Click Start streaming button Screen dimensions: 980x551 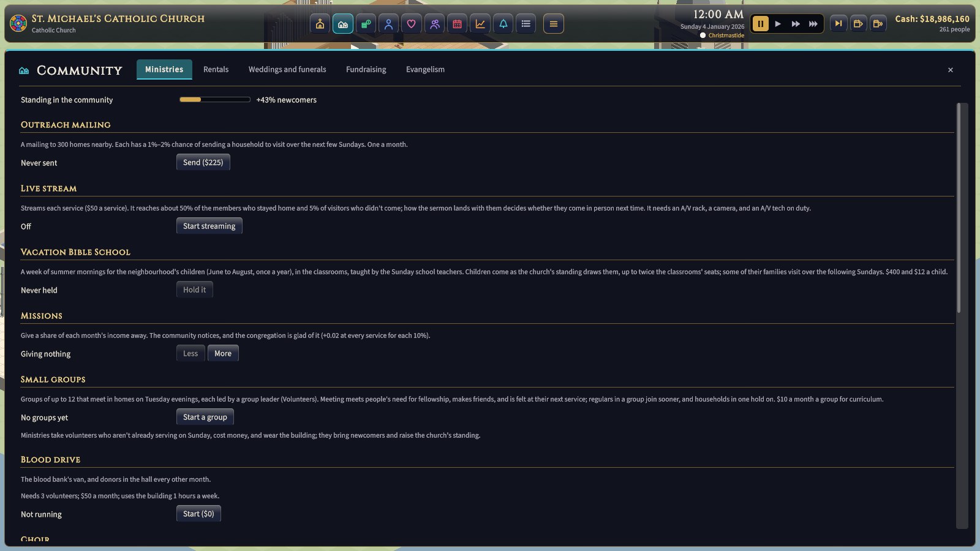pos(209,226)
